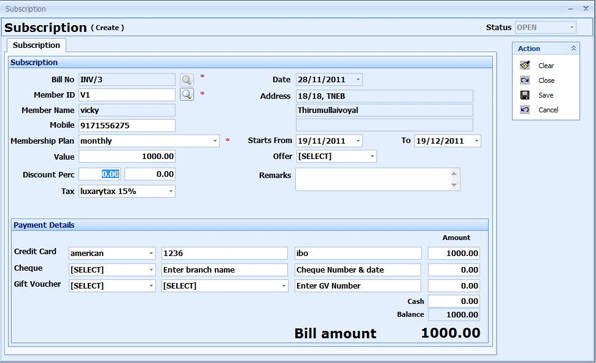Click the Value field showing 1000.00
This screenshot has width=596, height=363.
click(127, 156)
